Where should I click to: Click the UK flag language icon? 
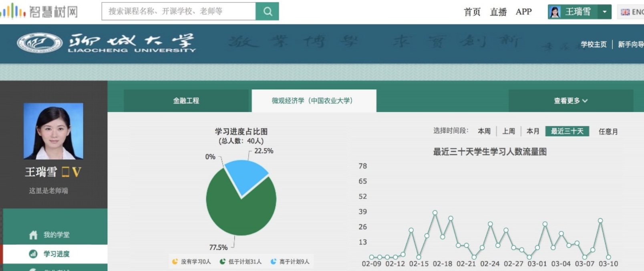pos(625,12)
